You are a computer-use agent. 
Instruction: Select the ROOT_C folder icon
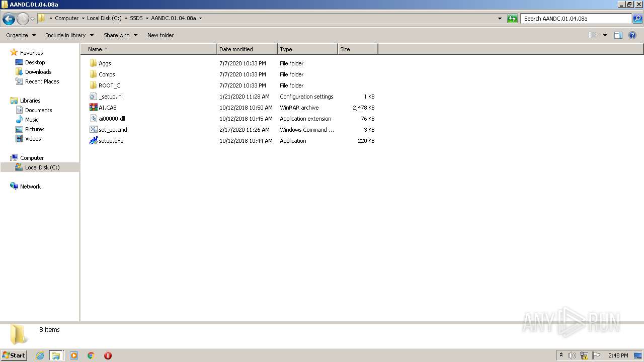[x=93, y=85]
